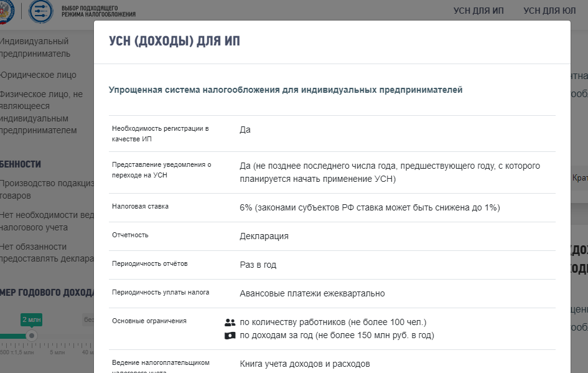Open УСН ДЛЯ ЮЛ menu item
The height and width of the screenshot is (373, 588).
(549, 11)
